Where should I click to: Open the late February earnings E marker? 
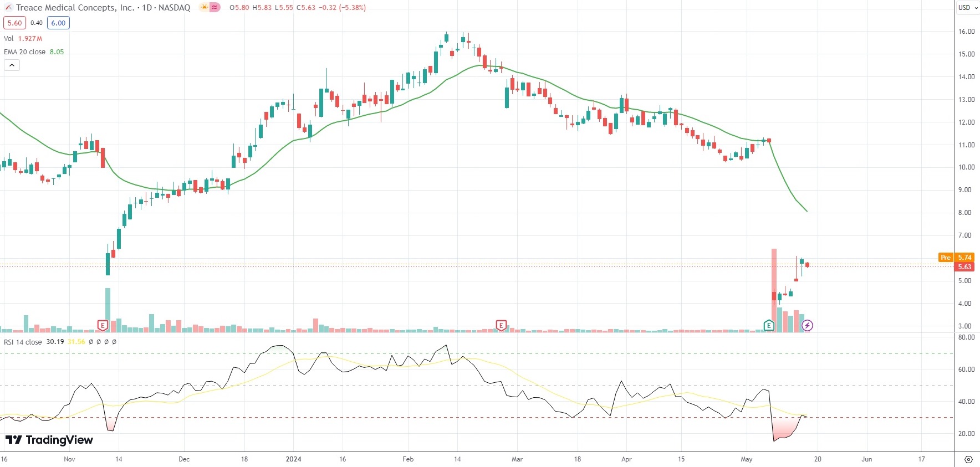501,325
